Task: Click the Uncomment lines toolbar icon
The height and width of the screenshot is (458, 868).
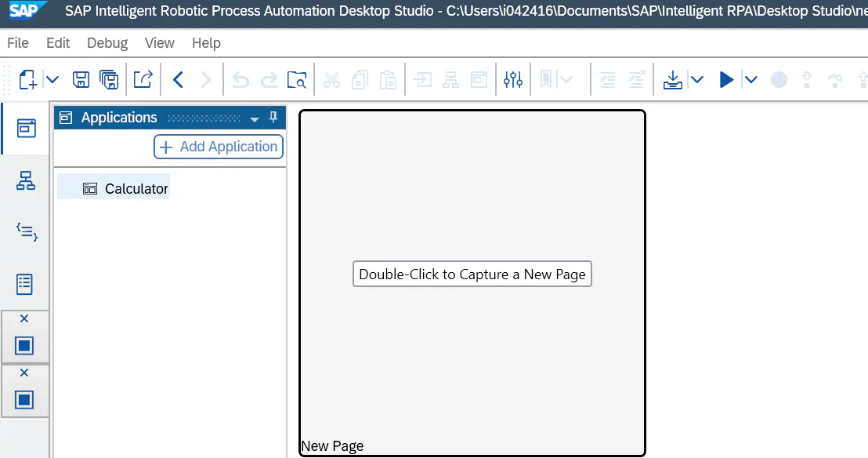Action: click(x=637, y=80)
